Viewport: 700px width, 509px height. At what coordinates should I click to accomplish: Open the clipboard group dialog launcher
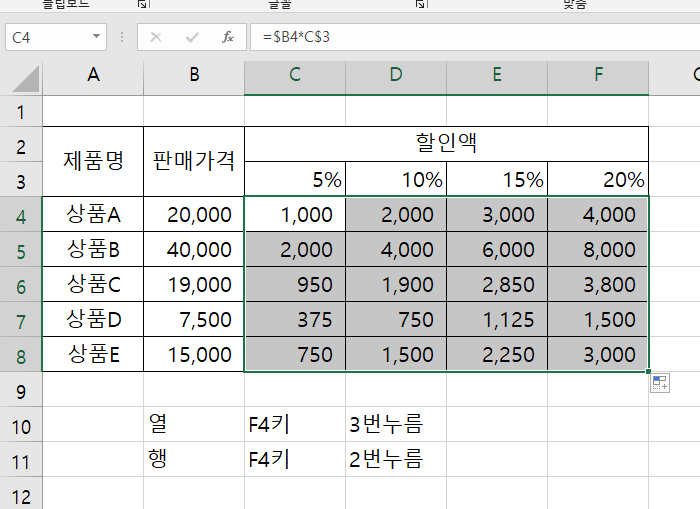point(143,4)
